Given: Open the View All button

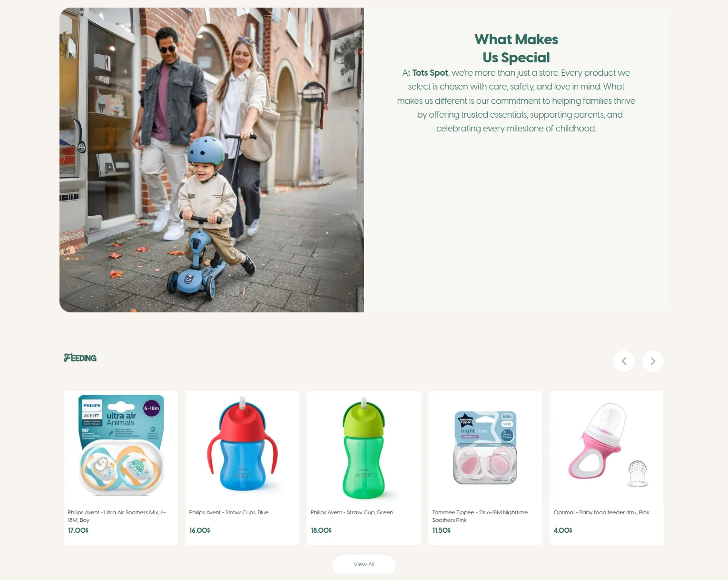Looking at the screenshot, I should coord(364,564).
